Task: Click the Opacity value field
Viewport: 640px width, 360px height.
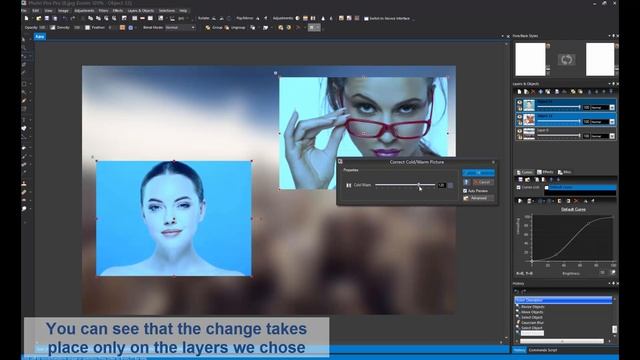Action: [x=42, y=28]
